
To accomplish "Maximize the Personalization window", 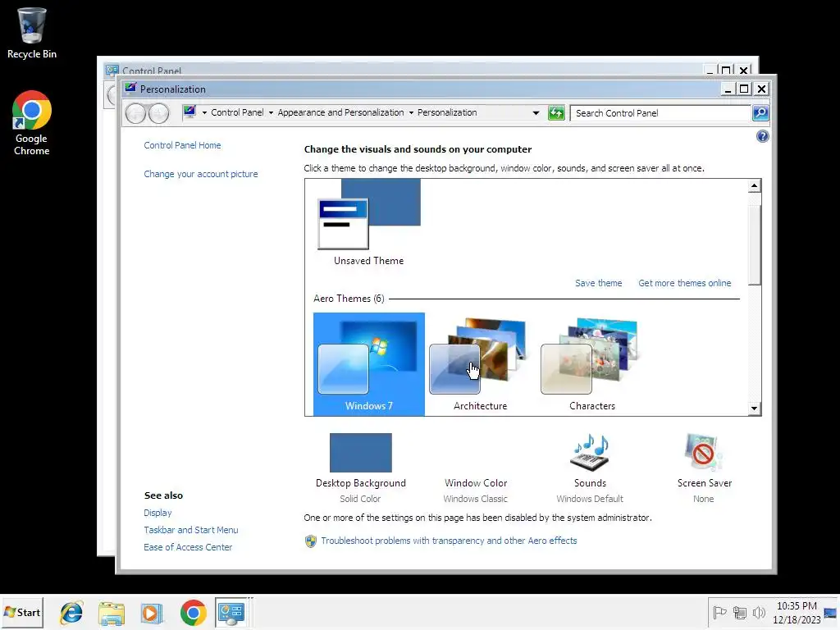I will [x=744, y=89].
